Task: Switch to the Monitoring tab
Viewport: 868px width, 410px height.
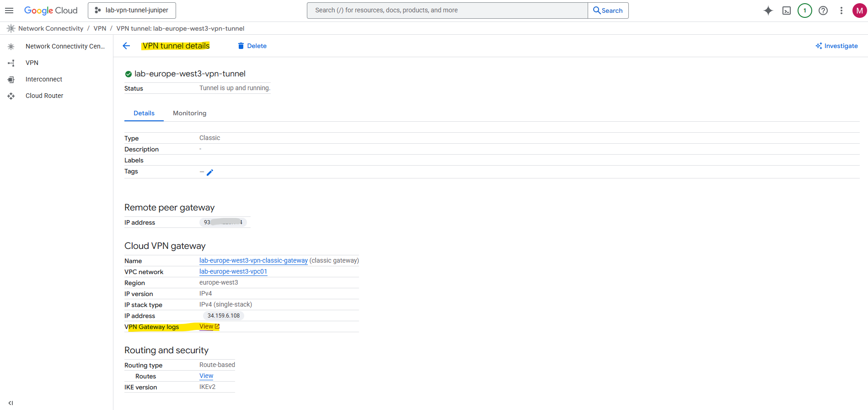Action: pyautogui.click(x=189, y=113)
